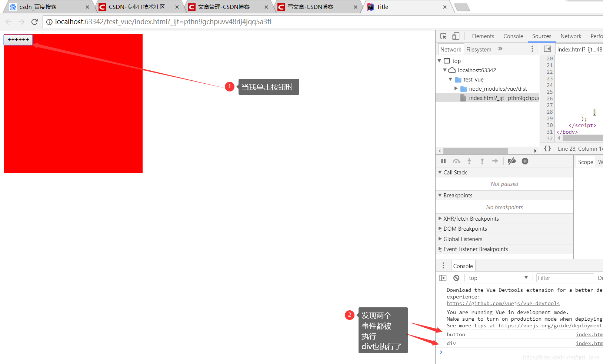Open the console context dropdown showing top
The height and width of the screenshot is (364, 603).
pos(498,278)
